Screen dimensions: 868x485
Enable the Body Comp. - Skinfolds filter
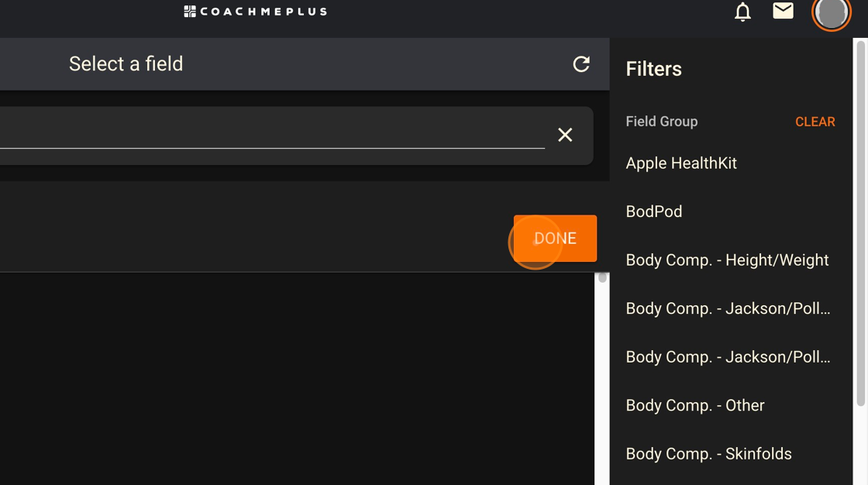[x=708, y=454]
